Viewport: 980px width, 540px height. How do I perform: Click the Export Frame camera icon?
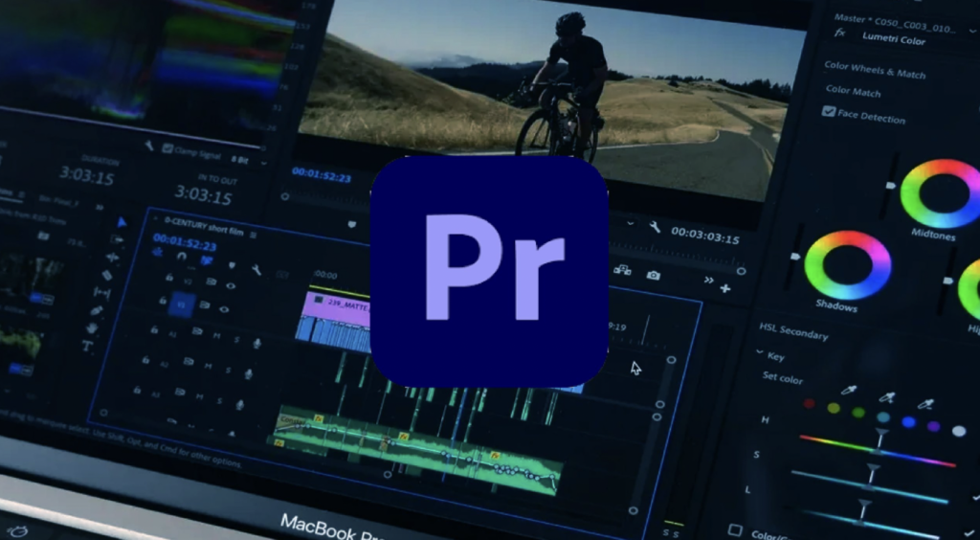pos(653,275)
